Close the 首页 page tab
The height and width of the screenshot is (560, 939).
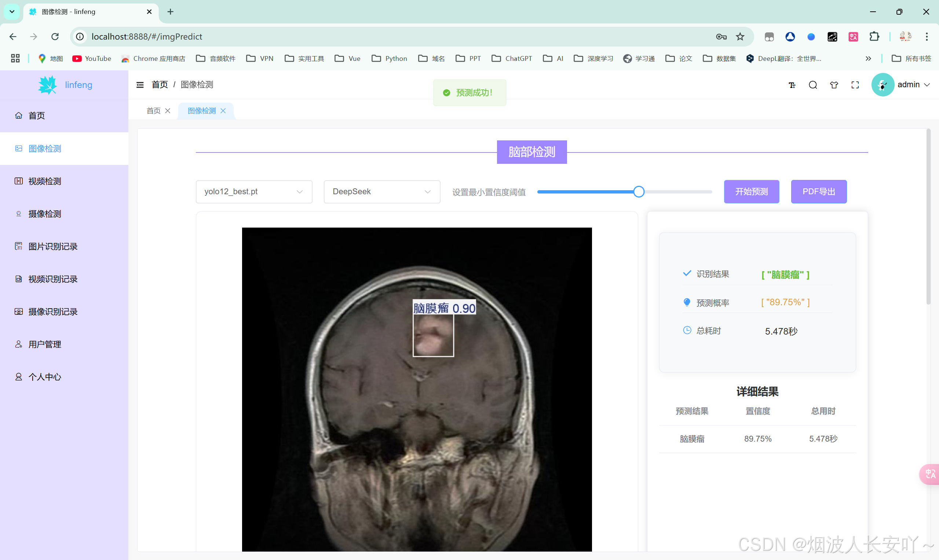click(168, 111)
